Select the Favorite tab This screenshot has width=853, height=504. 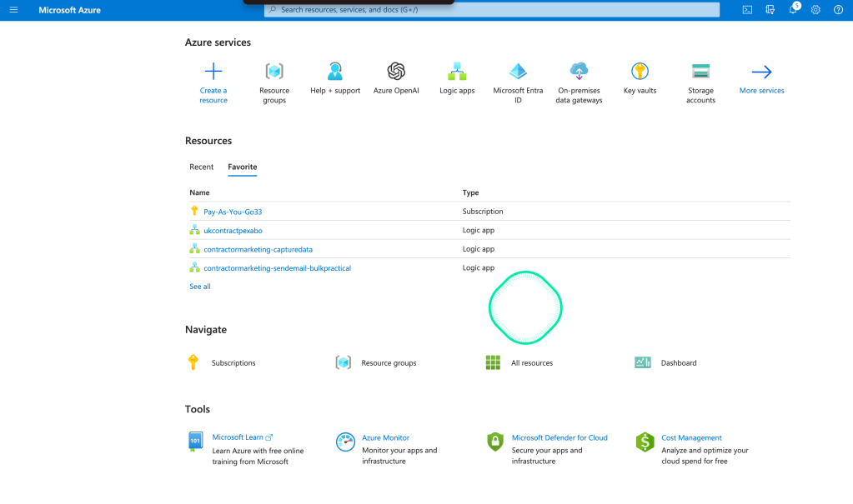(242, 167)
